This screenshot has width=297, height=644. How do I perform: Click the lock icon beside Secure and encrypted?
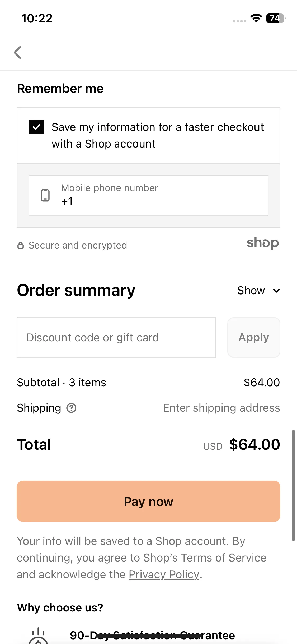point(21,245)
